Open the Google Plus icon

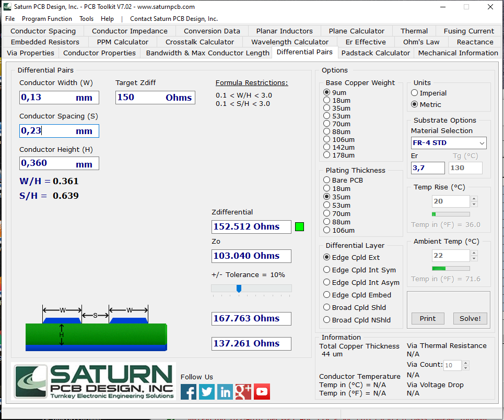[x=243, y=392]
